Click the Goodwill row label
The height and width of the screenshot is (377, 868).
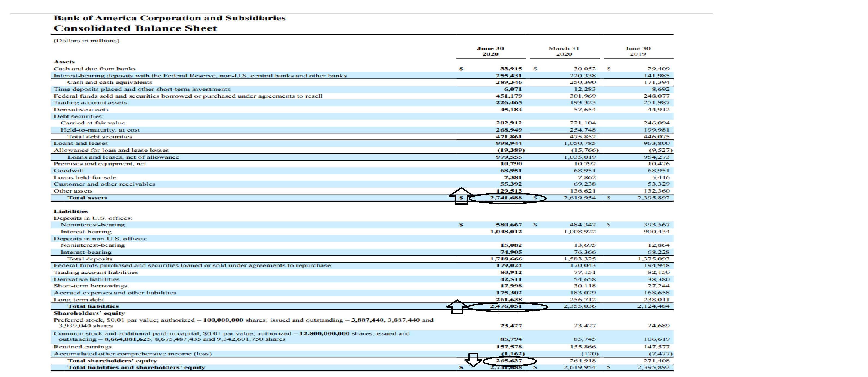[x=69, y=171]
